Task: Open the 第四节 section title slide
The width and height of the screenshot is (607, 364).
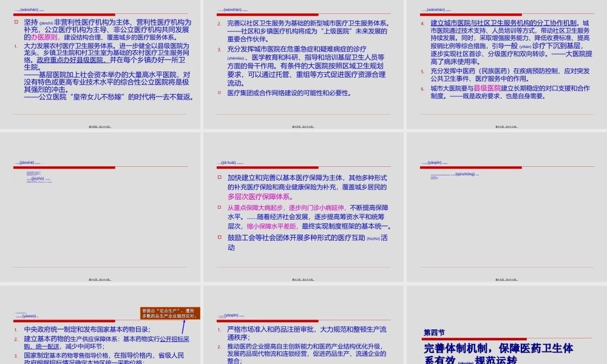Action: click(507, 337)
